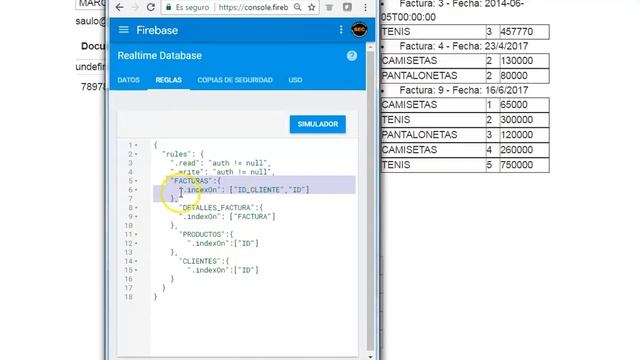This screenshot has width=640, height=360.
Task: Launch the SIMULADOR button
Action: pyautogui.click(x=318, y=124)
